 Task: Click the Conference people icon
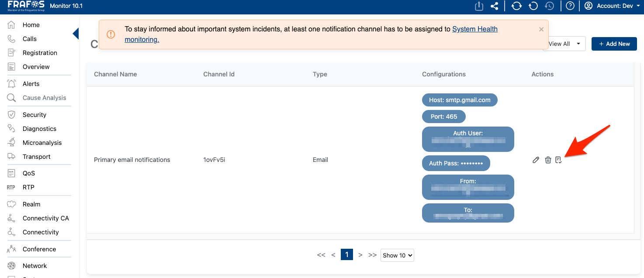12,249
